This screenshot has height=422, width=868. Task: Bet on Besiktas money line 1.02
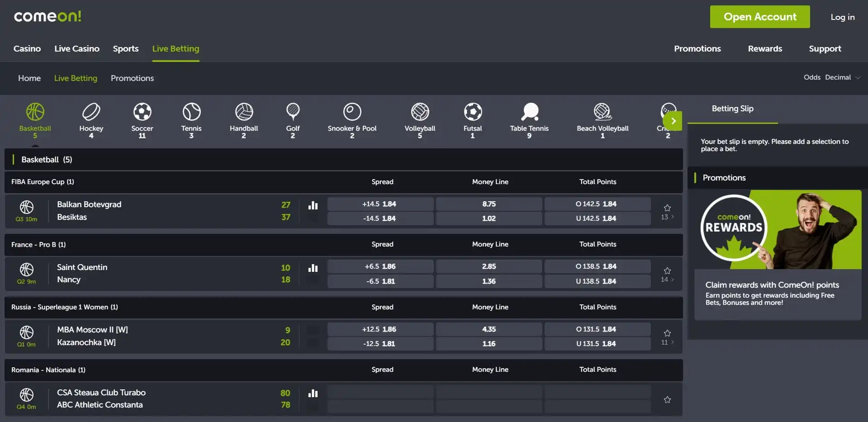tap(489, 218)
